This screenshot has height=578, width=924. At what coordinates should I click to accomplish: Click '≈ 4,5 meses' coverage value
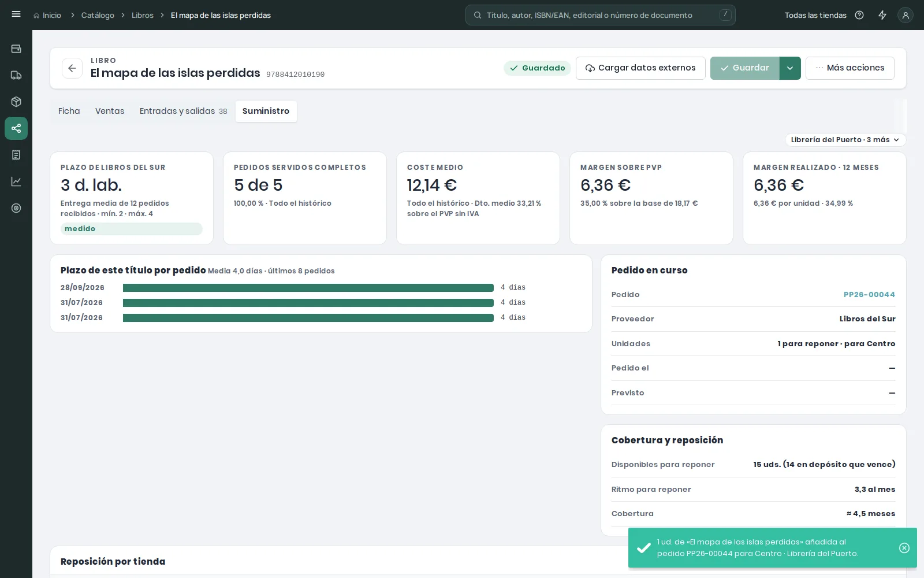point(871,514)
